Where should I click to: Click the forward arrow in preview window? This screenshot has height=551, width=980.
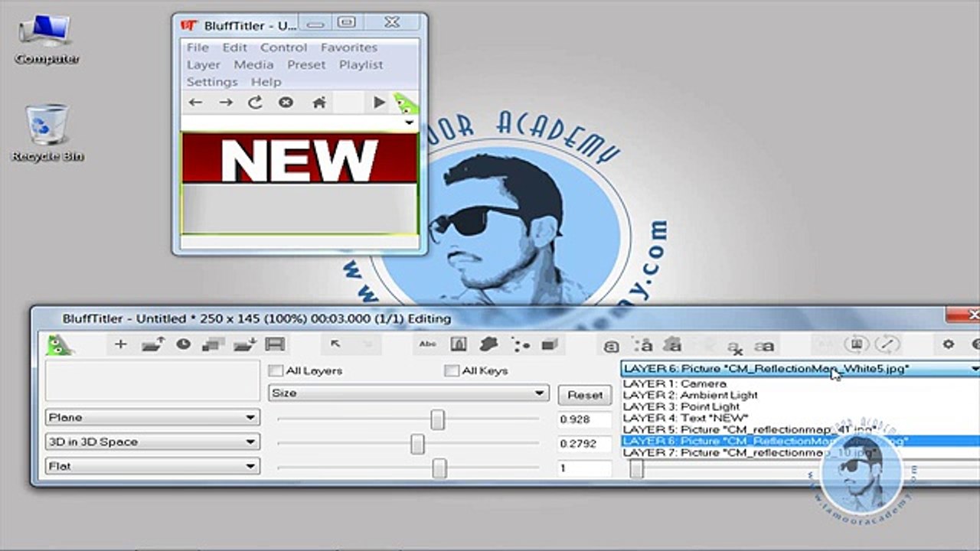[x=226, y=103]
